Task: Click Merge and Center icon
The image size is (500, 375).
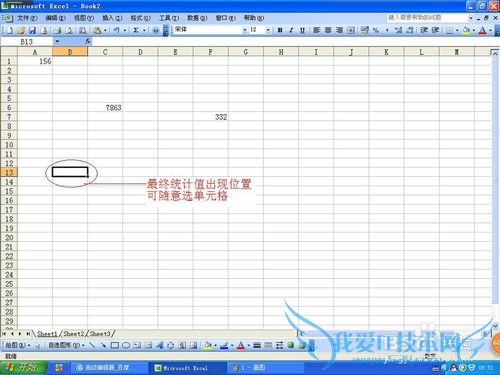Action: 351,30
